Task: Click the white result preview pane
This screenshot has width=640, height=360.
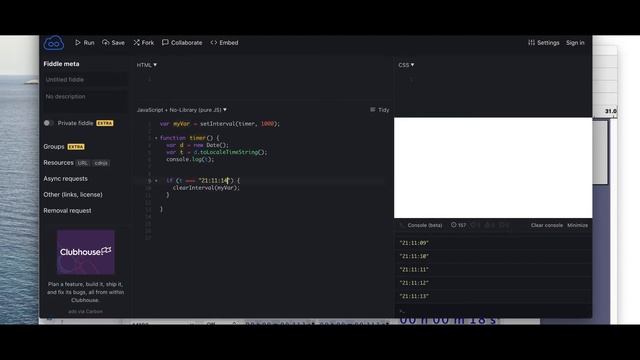Action: coord(493,168)
